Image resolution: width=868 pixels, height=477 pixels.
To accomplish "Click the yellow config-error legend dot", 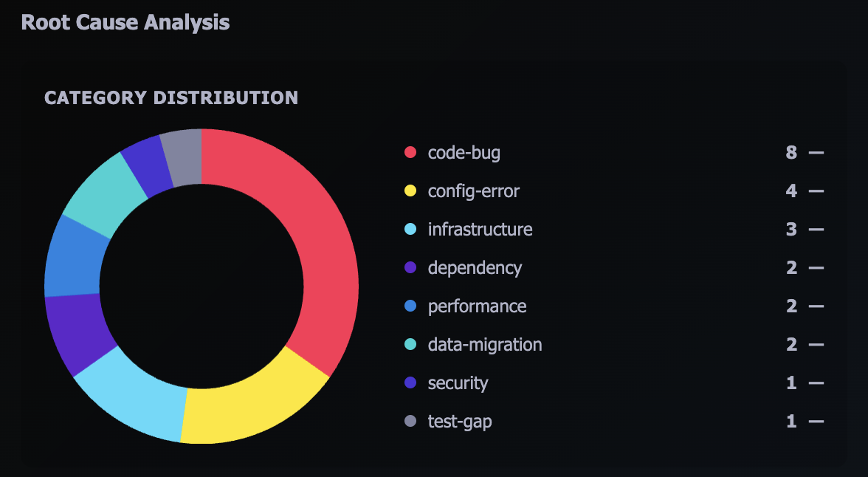I will (x=411, y=191).
